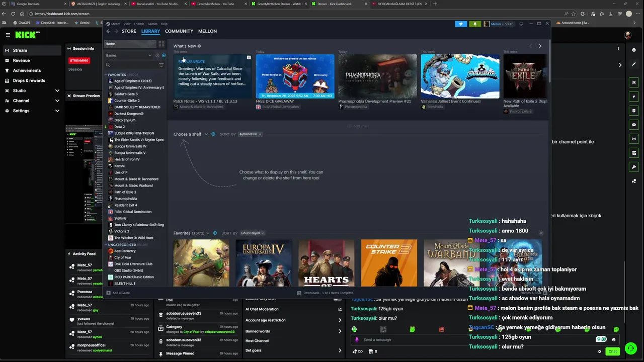Open Phasmophobia Development Preview news thumbnail
Image resolution: width=644 pixels, height=362 pixels.
pyautogui.click(x=378, y=76)
